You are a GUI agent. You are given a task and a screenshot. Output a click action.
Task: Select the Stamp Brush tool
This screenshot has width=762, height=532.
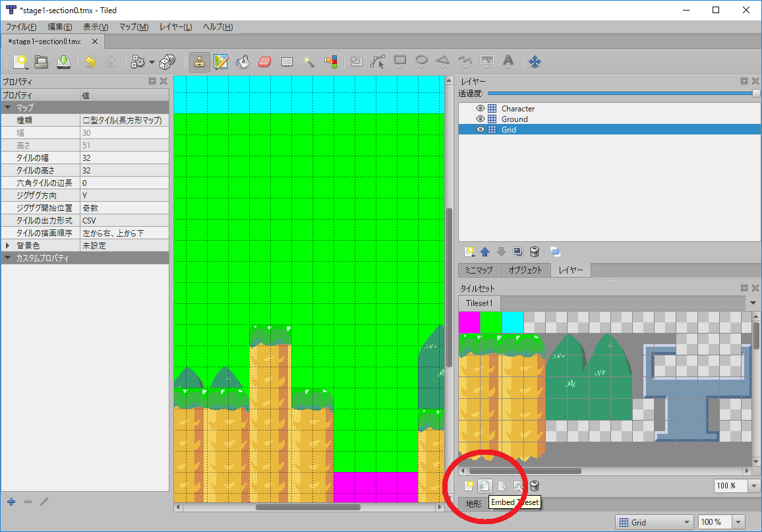click(198, 61)
